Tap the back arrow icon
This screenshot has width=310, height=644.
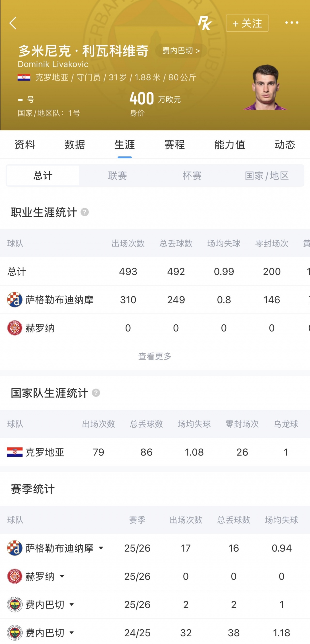[13, 23]
